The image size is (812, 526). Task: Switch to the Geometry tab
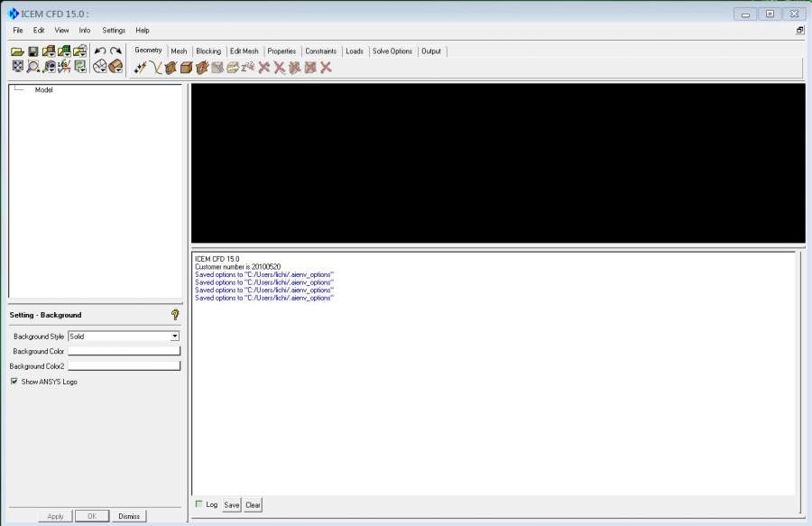click(148, 51)
